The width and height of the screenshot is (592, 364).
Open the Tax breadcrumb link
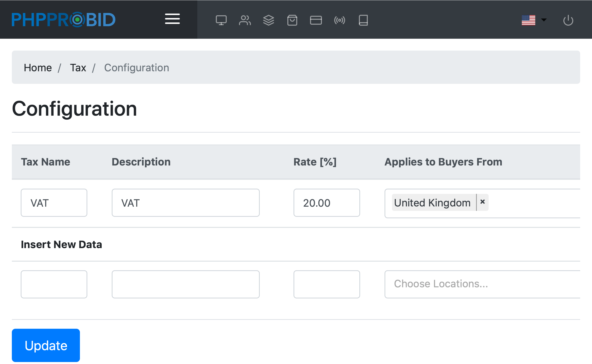[78, 68]
